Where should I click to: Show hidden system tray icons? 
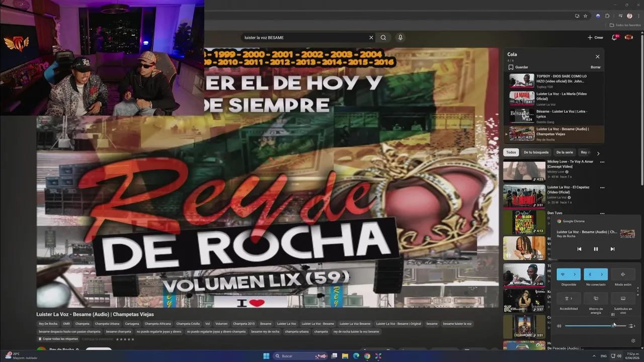(x=594, y=356)
